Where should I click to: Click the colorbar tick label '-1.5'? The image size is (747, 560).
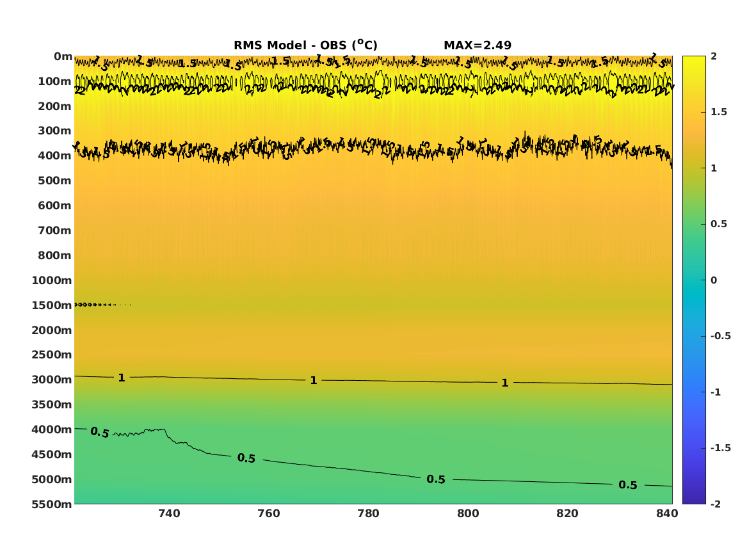point(720,448)
